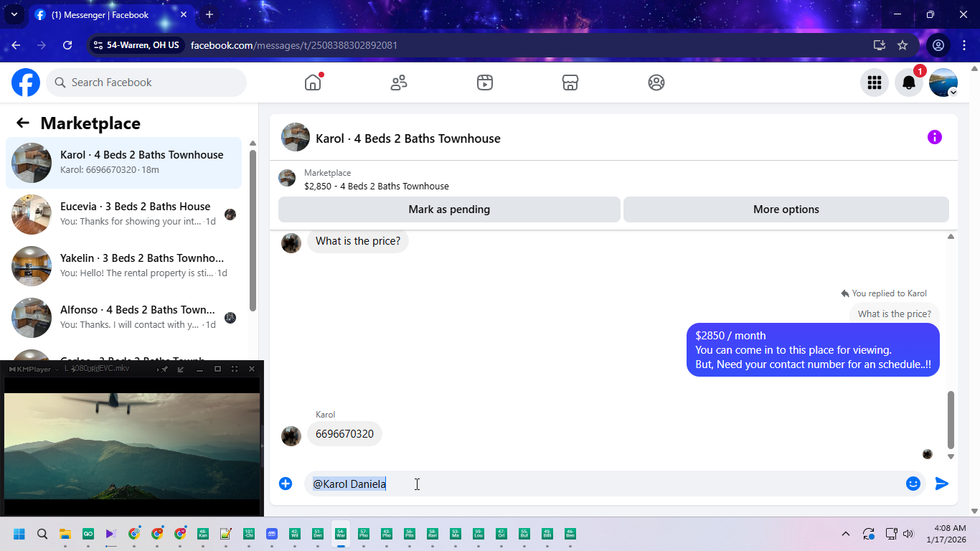The height and width of the screenshot is (551, 980).
Task: Open Karol's chat header profile thumbnail
Action: coord(296,137)
